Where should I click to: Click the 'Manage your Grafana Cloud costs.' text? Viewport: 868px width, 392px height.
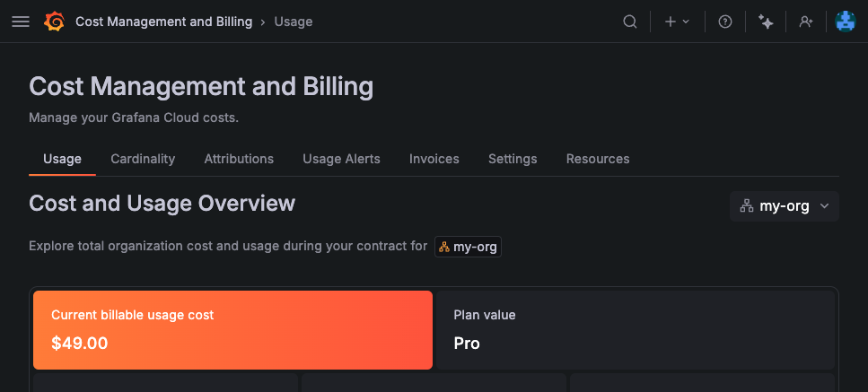134,118
